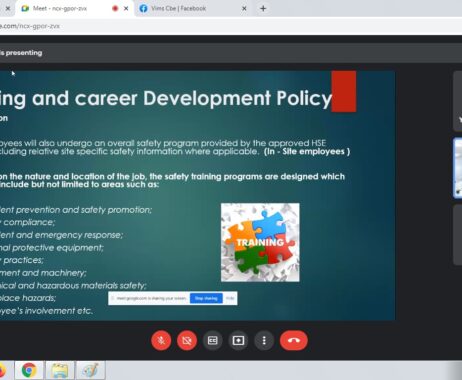
Task: Open the Paint taskbar icon
Action: coord(91,370)
